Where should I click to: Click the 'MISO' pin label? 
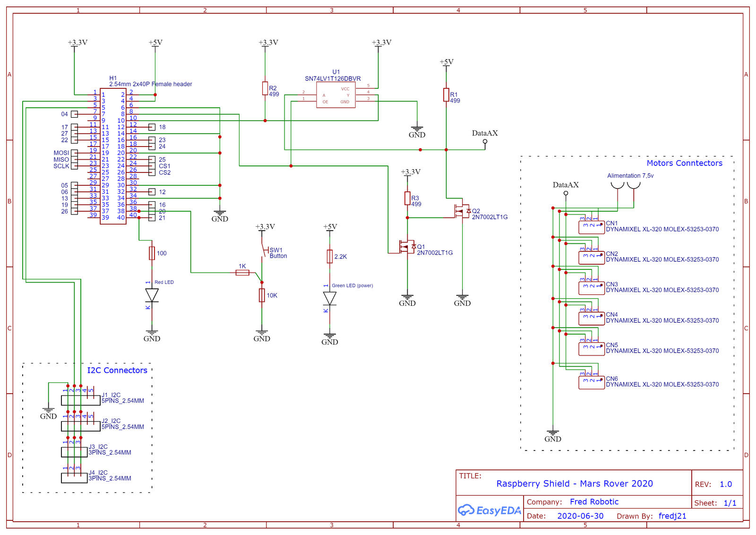(61, 160)
